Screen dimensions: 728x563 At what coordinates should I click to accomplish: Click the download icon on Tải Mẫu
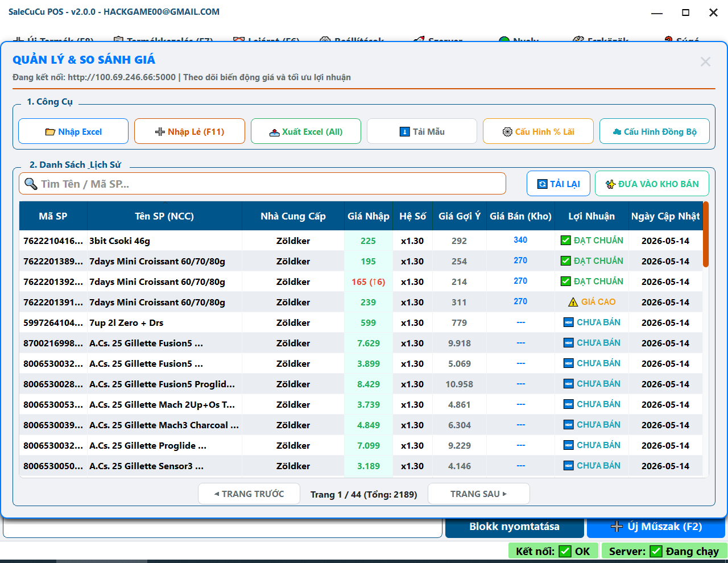click(x=404, y=132)
